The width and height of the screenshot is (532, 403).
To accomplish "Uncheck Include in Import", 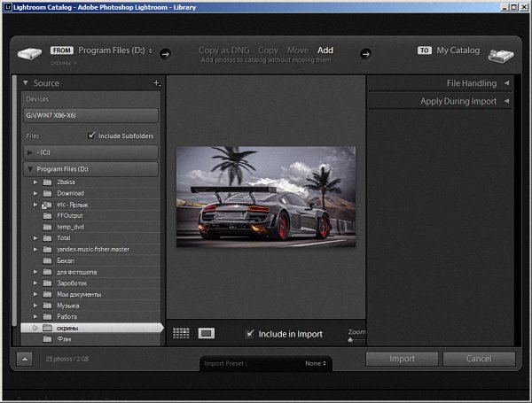I will click(250, 334).
